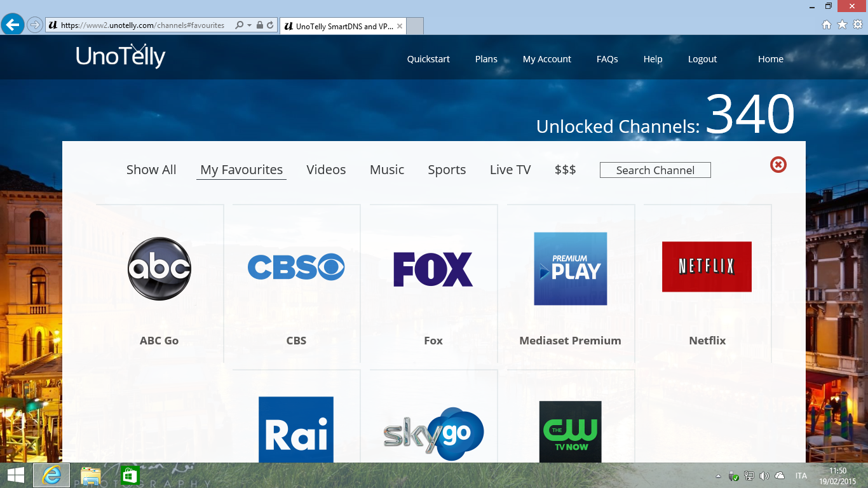Open the FAQs link
Viewport: 868px width, 488px height.
607,59
